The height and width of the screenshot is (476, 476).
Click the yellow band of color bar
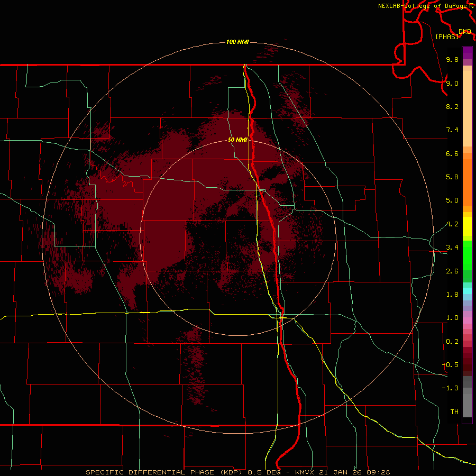coord(467,226)
